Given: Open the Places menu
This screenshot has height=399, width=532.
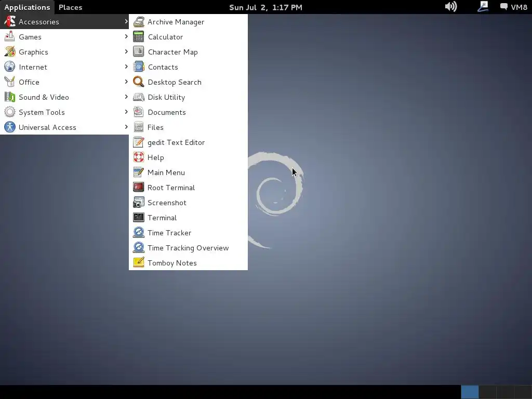Looking at the screenshot, I should (x=71, y=7).
